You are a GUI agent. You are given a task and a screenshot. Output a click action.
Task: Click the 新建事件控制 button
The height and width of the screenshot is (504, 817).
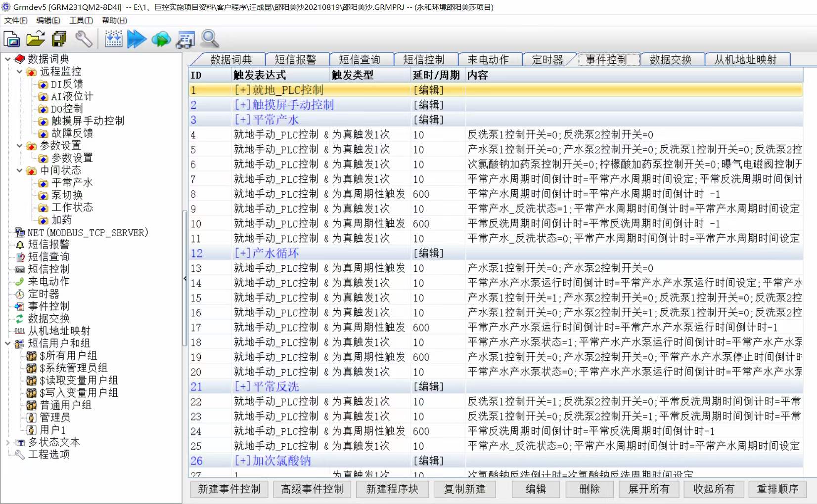[x=229, y=489]
